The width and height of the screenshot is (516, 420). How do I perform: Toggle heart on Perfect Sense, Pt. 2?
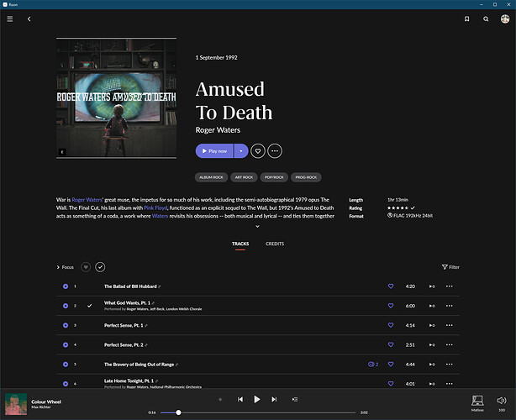point(391,344)
